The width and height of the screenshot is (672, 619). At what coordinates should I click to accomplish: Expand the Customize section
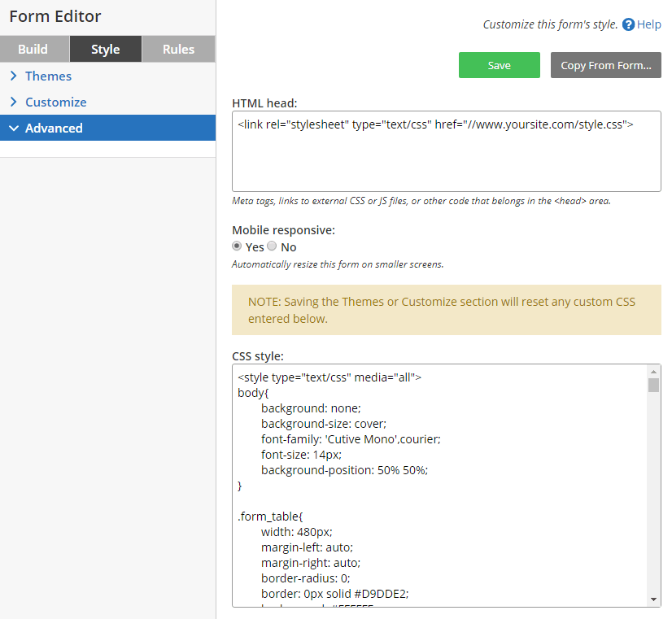click(x=57, y=102)
